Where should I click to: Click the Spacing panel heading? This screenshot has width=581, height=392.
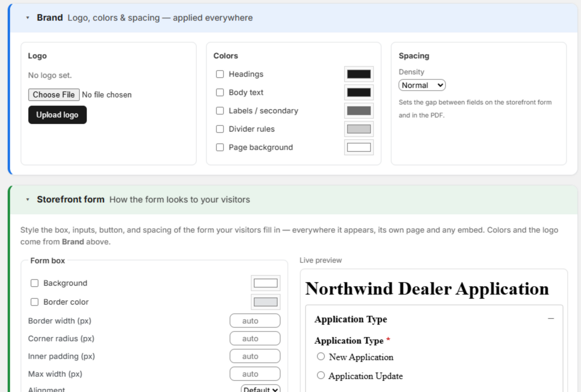pyautogui.click(x=414, y=56)
